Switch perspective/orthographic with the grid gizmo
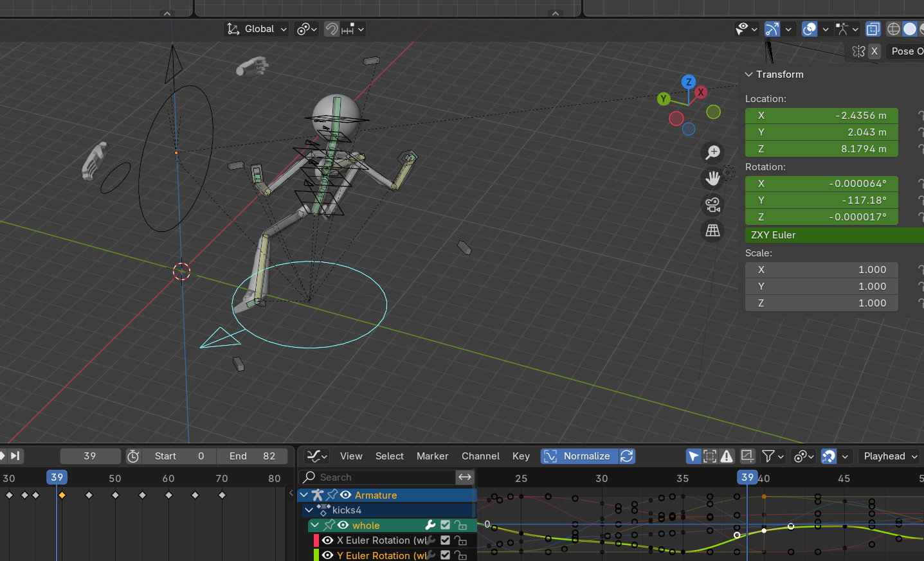The height and width of the screenshot is (561, 924). coord(712,231)
